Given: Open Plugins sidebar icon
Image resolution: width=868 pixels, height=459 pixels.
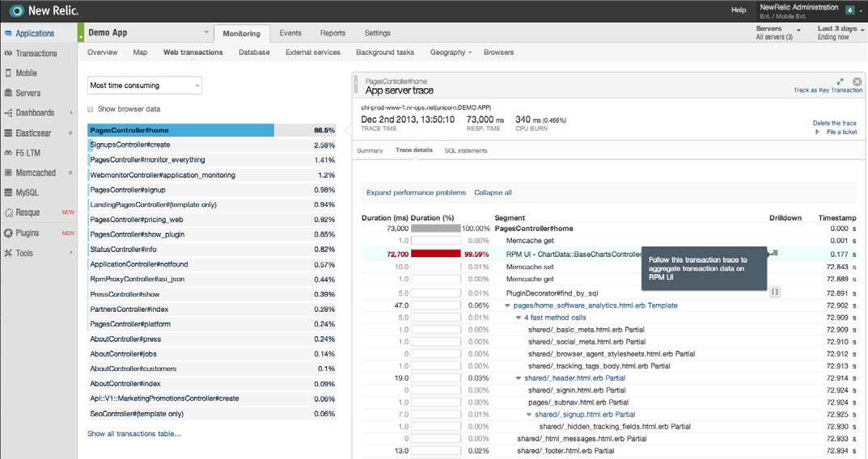Looking at the screenshot, I should pos(8,233).
